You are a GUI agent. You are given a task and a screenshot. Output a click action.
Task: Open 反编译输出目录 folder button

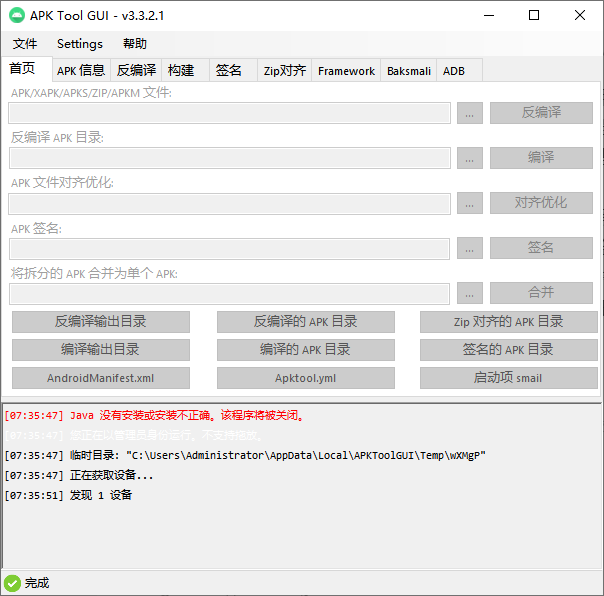pyautogui.click(x=101, y=322)
